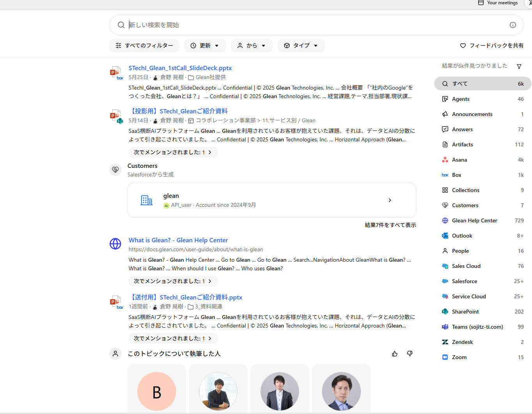Open the glean customer account card

click(272, 200)
